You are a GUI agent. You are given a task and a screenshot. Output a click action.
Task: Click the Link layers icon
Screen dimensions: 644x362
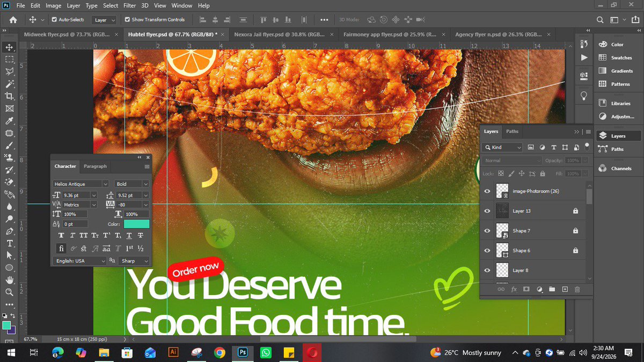pos(501,289)
